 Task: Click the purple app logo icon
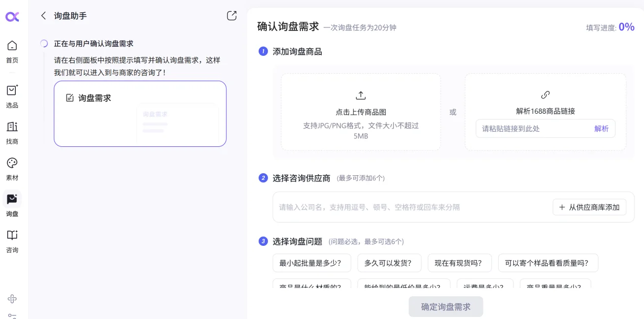[x=12, y=17]
